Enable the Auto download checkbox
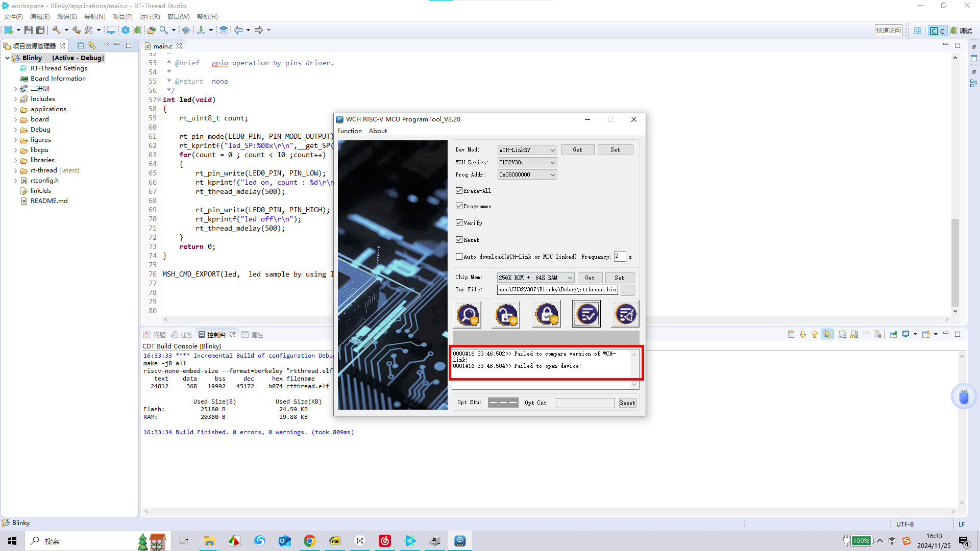 459,257
